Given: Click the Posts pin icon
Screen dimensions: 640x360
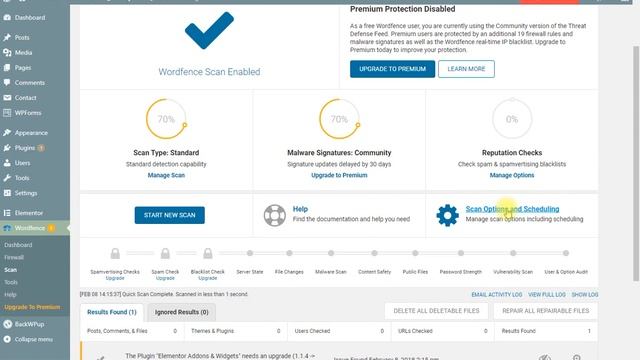Looking at the screenshot, I should pos(7,37).
